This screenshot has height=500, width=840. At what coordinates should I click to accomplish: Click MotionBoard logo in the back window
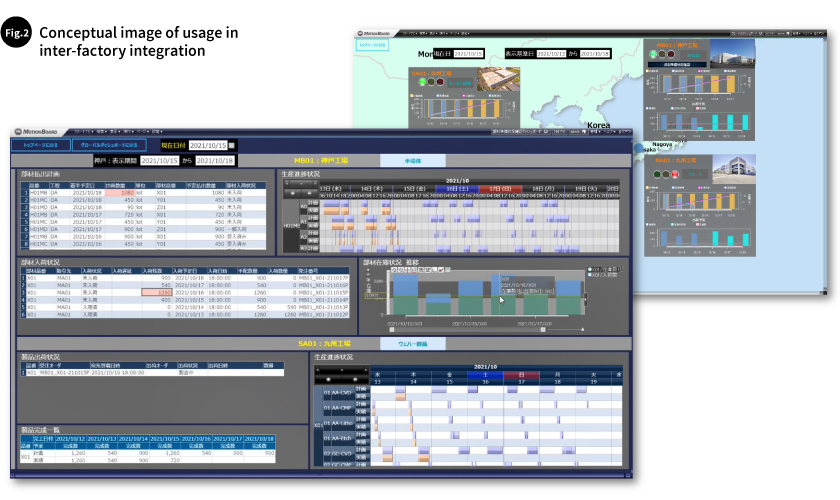[374, 33]
